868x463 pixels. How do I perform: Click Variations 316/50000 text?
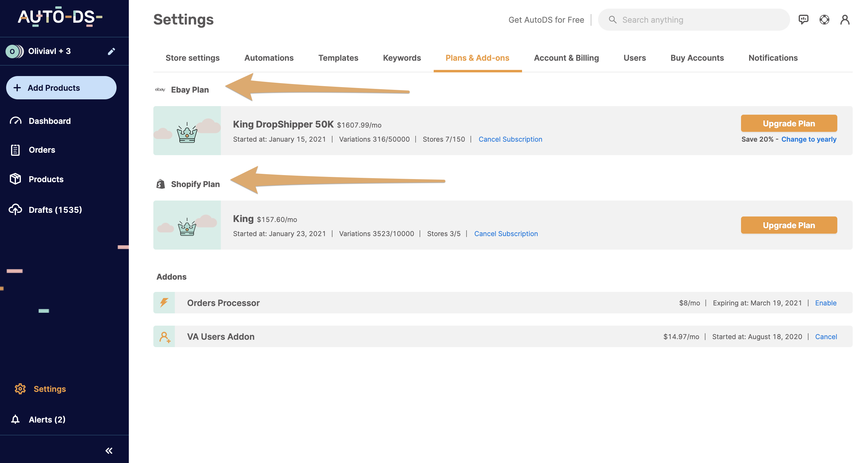pyautogui.click(x=374, y=139)
